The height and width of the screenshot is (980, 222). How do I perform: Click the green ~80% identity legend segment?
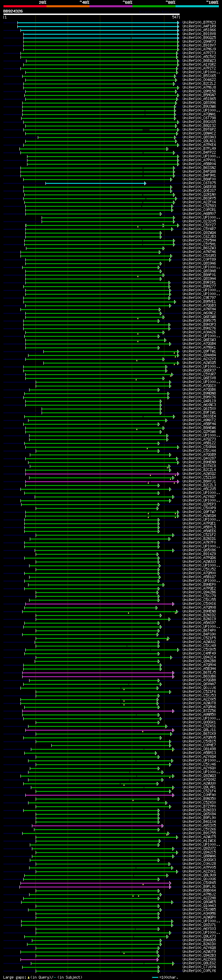pyautogui.click(x=154, y=6)
